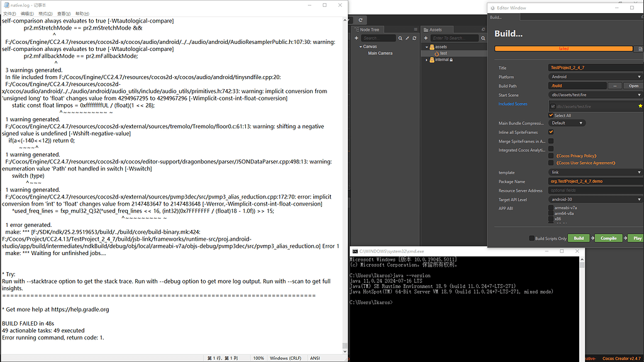Select the Node Tree tab
Screen dimensions: 644x362
pyautogui.click(x=367, y=30)
